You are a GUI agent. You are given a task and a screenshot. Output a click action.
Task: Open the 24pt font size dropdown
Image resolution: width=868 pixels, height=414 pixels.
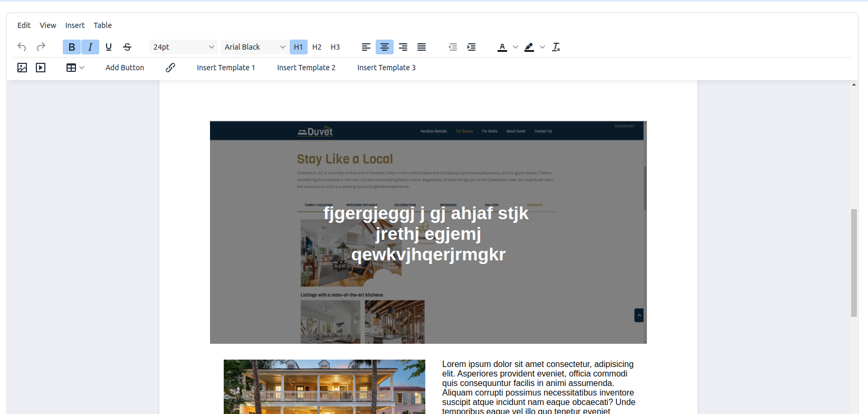click(183, 47)
